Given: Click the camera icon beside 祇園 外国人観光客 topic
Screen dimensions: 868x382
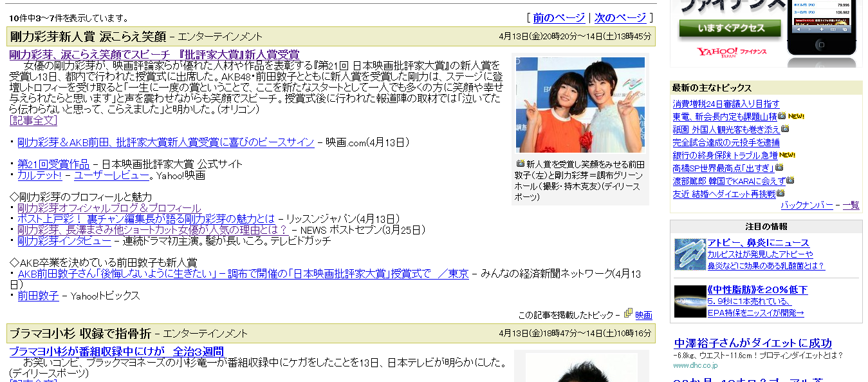Looking at the screenshot, I should [x=785, y=129].
